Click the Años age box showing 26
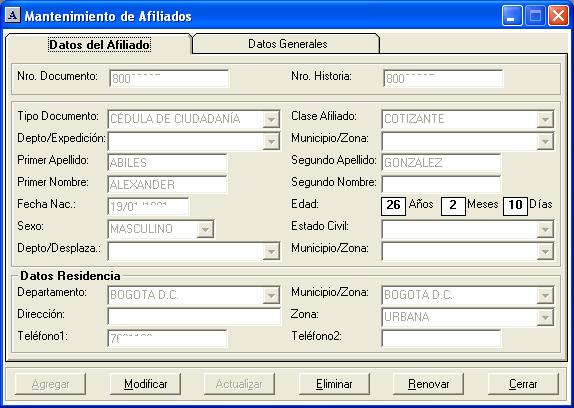 pos(394,206)
